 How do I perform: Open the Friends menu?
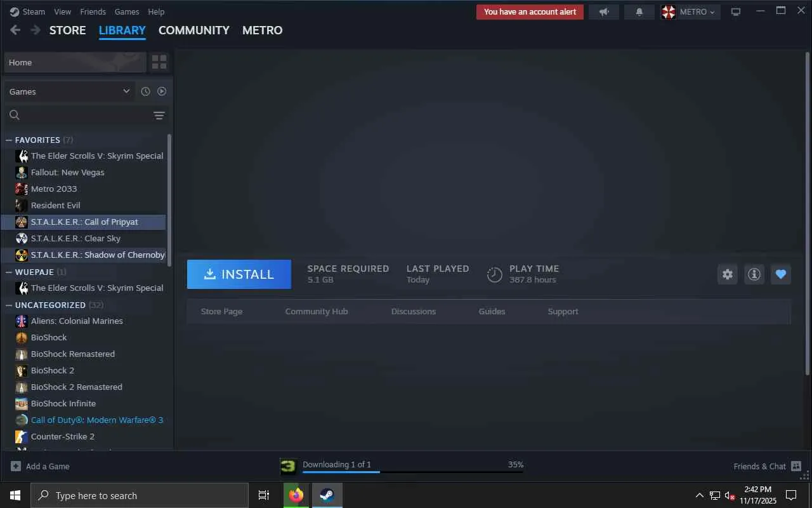tap(93, 11)
